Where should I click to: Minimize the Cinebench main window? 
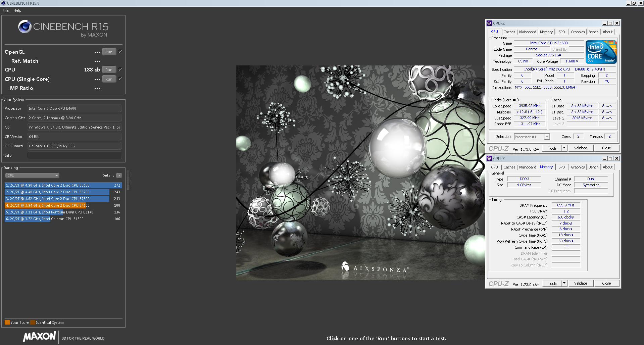628,3
